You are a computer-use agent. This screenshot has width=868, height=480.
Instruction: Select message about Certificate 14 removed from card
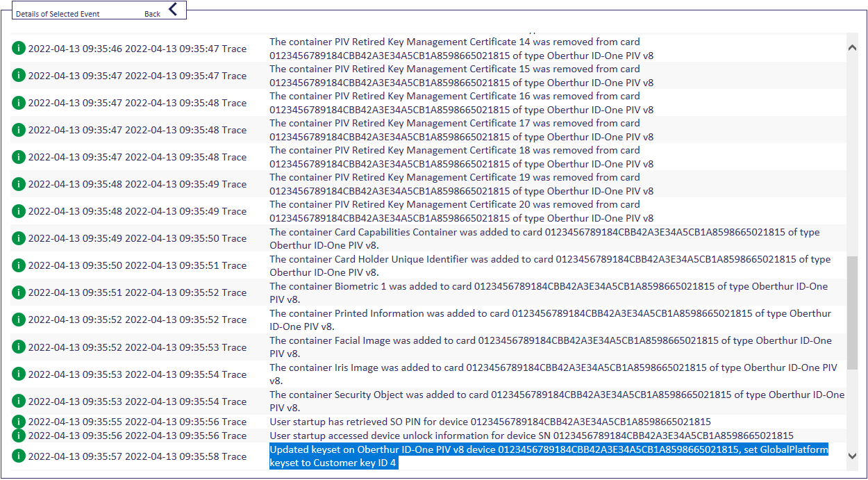pyautogui.click(x=461, y=49)
